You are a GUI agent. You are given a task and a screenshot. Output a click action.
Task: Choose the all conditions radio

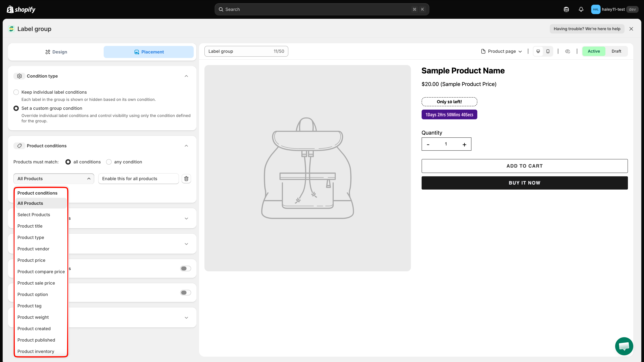pos(68,162)
